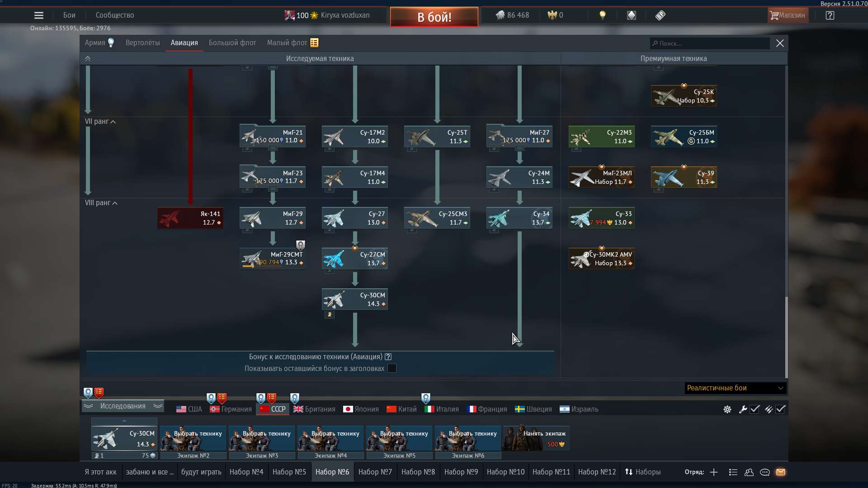Open tree settings via the gear icon
The image size is (868, 488).
(727, 409)
